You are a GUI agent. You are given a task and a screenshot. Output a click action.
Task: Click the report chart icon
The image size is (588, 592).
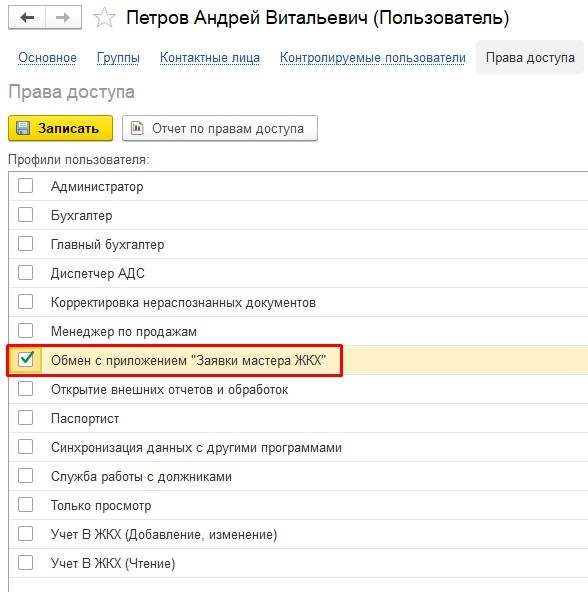[x=137, y=128]
